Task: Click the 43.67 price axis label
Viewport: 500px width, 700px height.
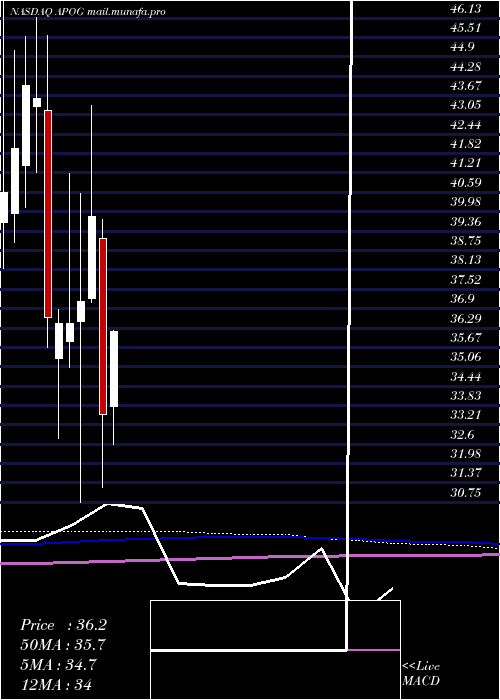Action: pos(466,86)
